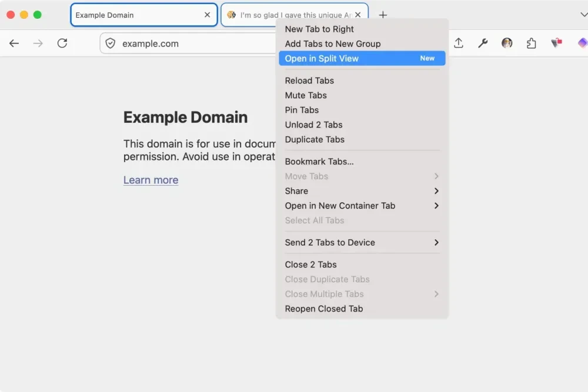Expand Open in New Container Tab submenu

pyautogui.click(x=436, y=205)
